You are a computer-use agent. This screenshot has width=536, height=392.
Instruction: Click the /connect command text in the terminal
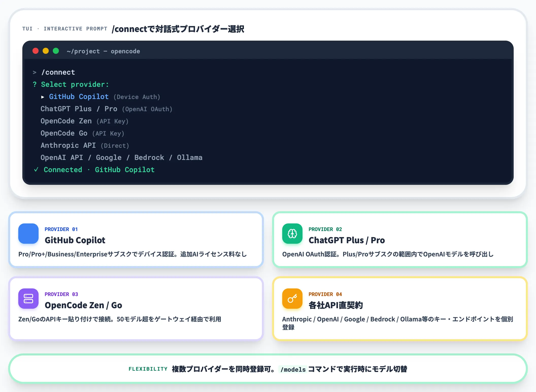click(58, 72)
